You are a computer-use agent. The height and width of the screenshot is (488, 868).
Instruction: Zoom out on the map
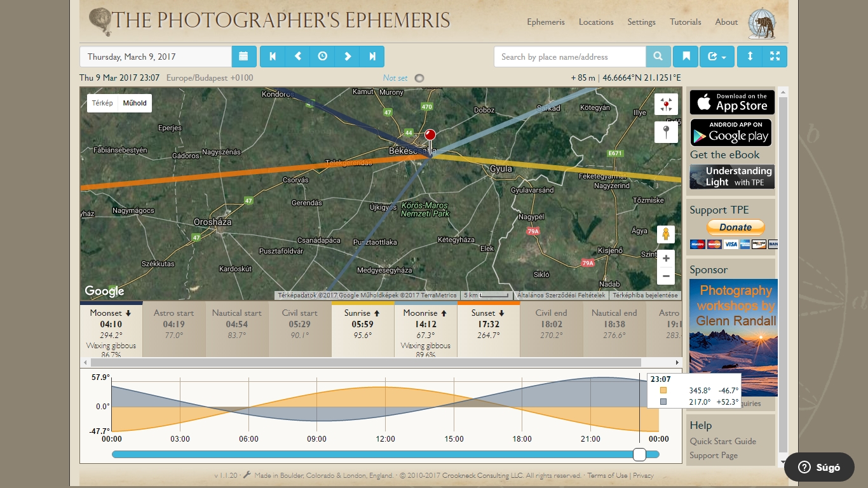coord(666,276)
